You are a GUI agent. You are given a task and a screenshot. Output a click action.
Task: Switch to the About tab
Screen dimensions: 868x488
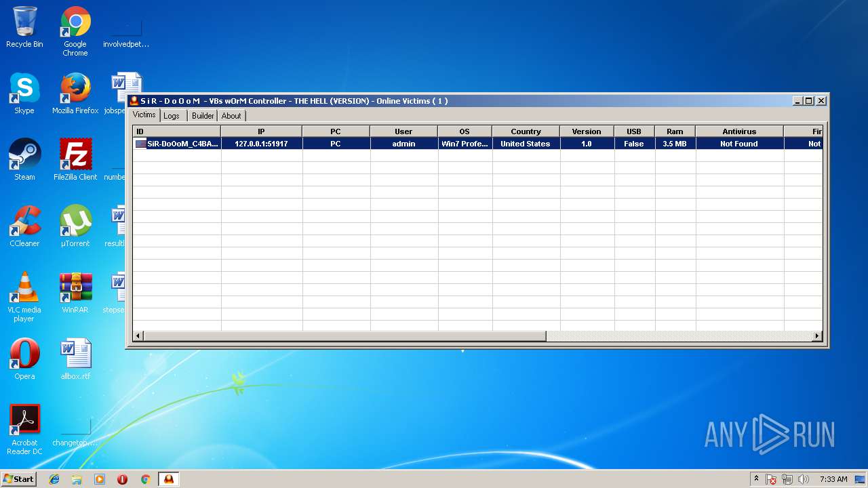[231, 116]
